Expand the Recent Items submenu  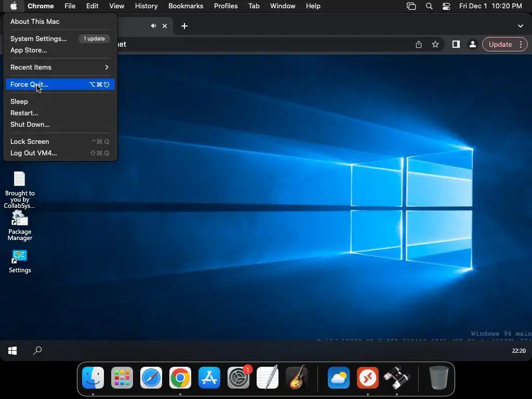(x=60, y=67)
